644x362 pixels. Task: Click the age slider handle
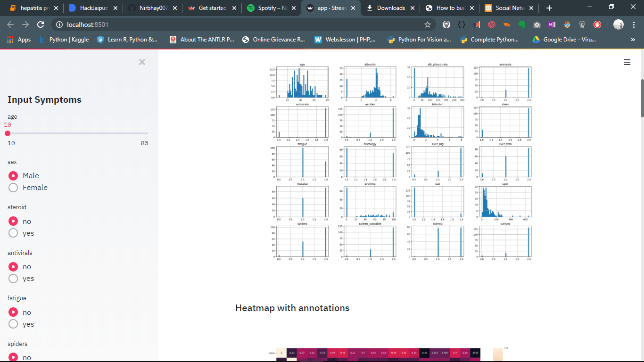(x=8, y=133)
